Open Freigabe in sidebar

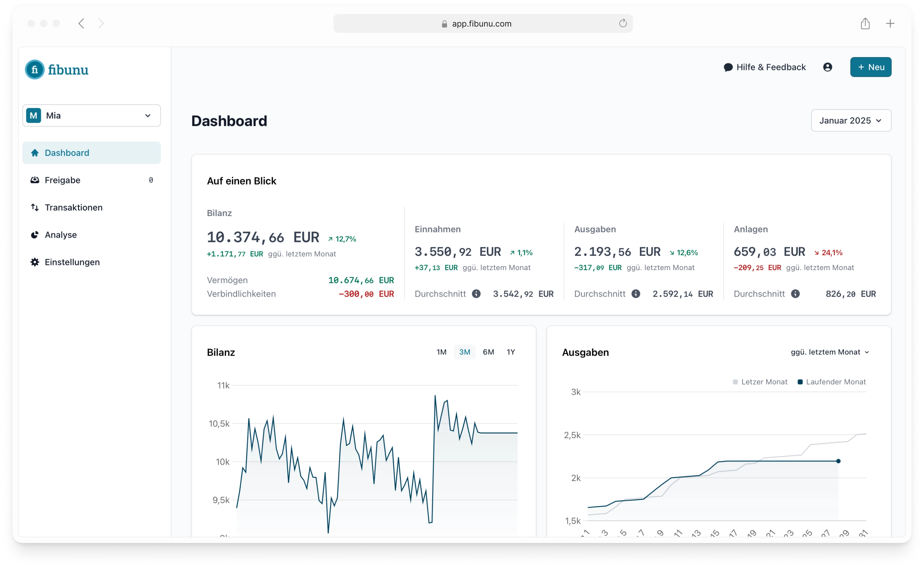91,180
